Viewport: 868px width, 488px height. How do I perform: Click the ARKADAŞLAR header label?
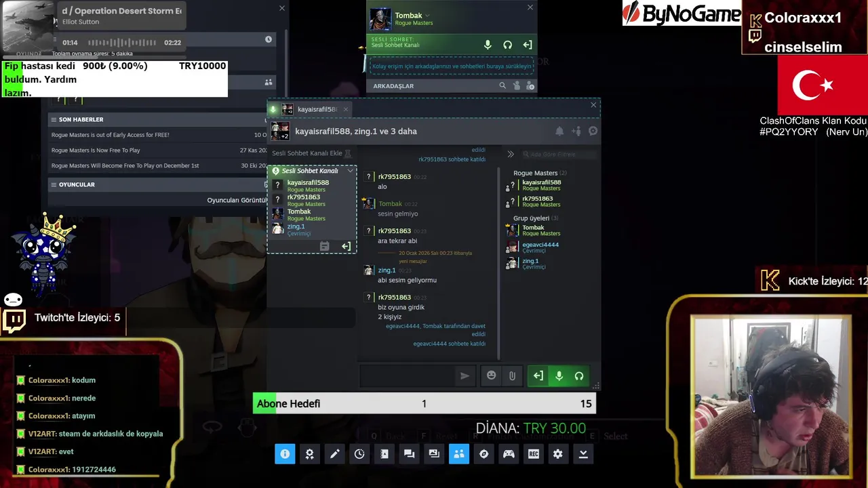(393, 86)
